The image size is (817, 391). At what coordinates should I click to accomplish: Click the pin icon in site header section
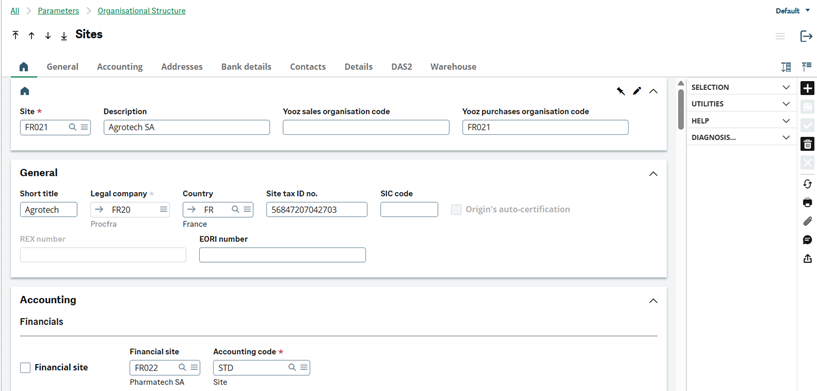tap(621, 91)
